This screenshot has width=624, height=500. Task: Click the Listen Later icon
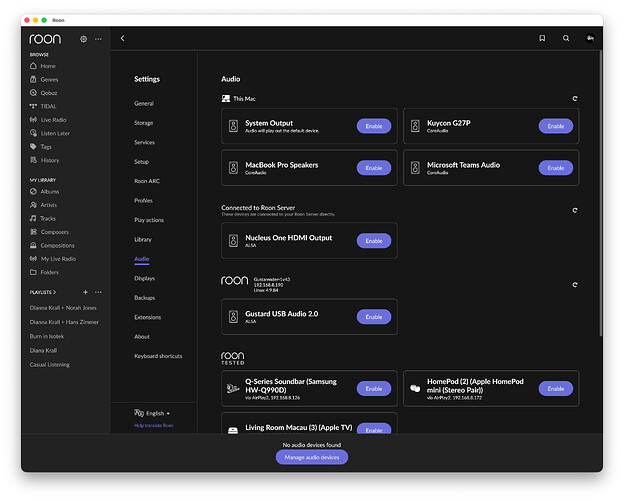tap(33, 133)
